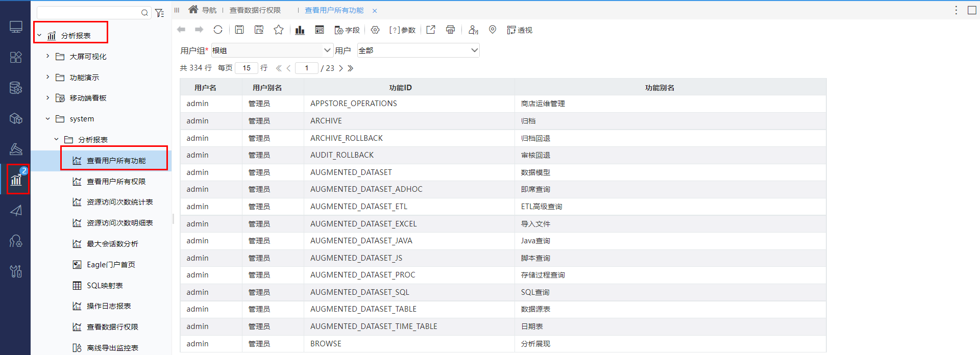Go to previous page arrow

[288, 68]
